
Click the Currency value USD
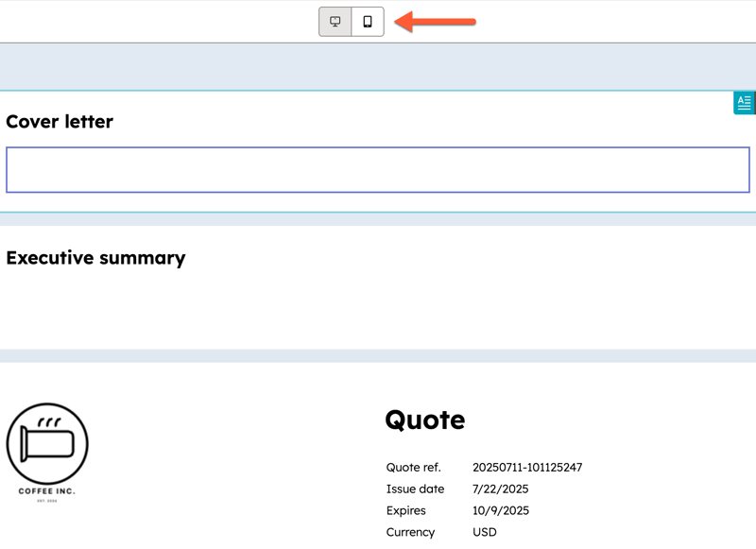483,531
